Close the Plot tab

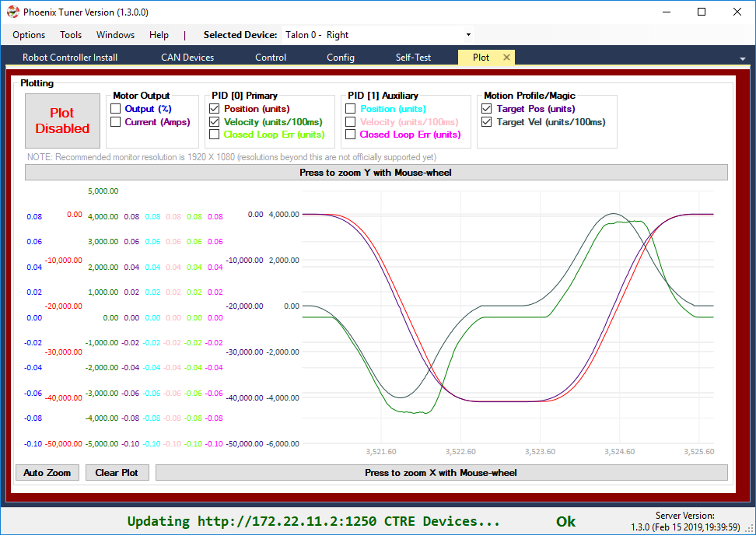506,58
